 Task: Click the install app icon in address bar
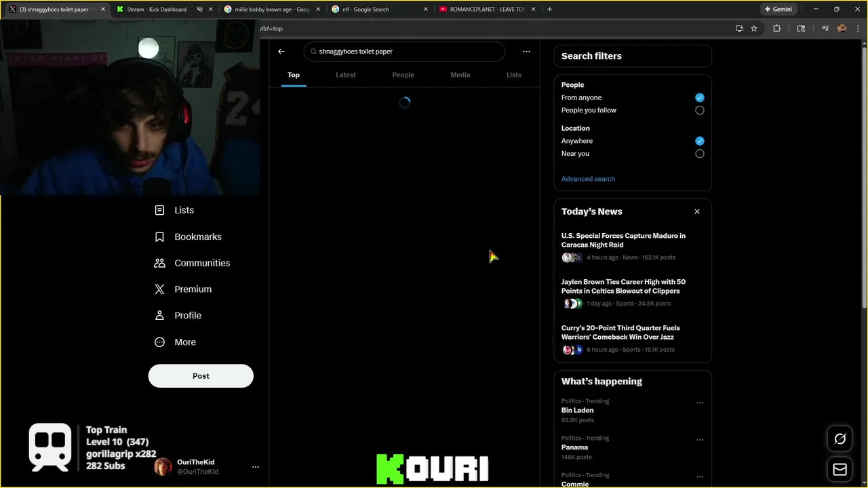[739, 28]
